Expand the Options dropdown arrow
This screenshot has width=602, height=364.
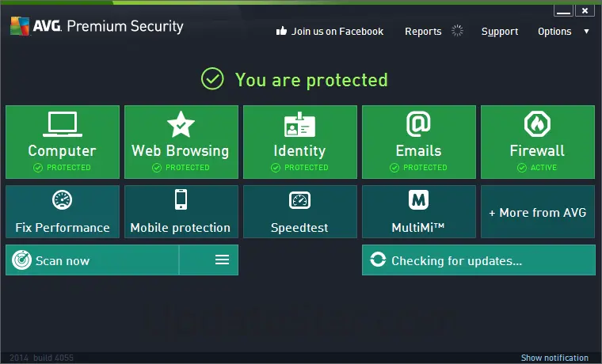coord(586,32)
